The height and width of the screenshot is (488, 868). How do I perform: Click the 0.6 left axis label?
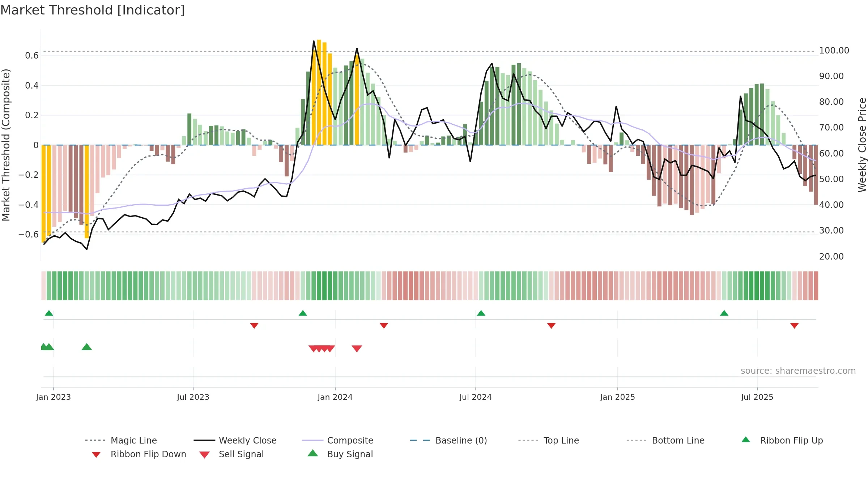[32, 55]
